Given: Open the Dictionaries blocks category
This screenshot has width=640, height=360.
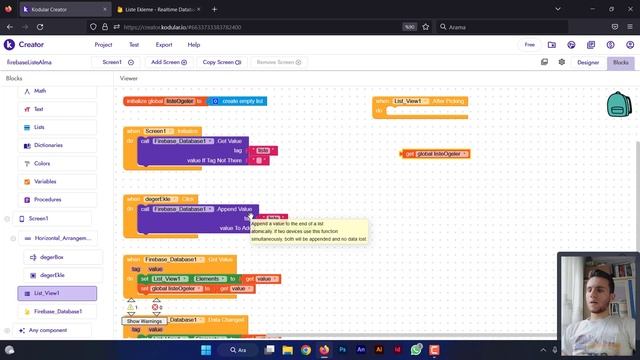Looking at the screenshot, I should [x=57, y=145].
